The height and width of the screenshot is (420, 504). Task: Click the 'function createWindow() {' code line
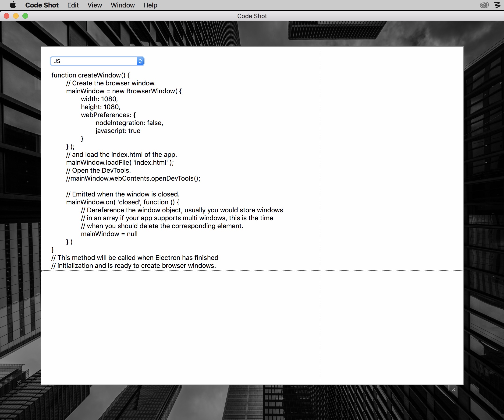(x=90, y=75)
